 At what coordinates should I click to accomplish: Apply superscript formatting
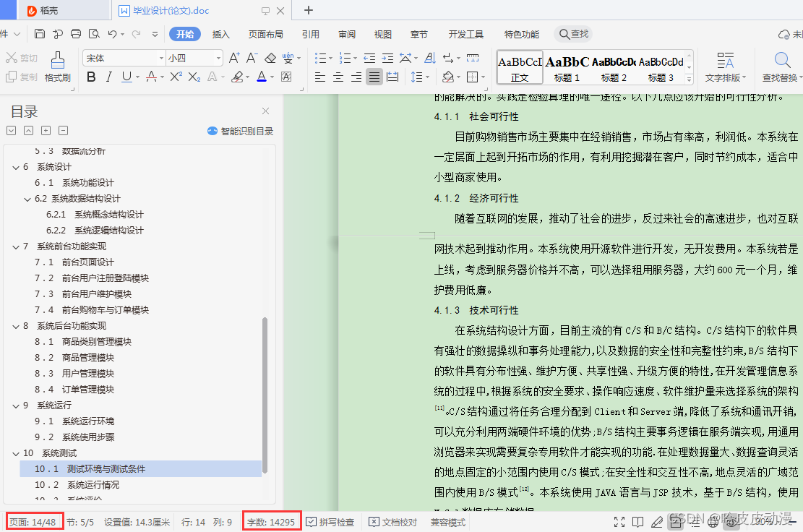tap(174, 77)
